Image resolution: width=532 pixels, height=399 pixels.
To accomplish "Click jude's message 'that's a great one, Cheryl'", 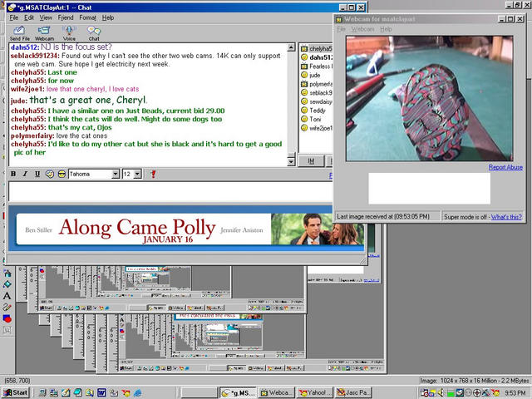I will (x=88, y=100).
